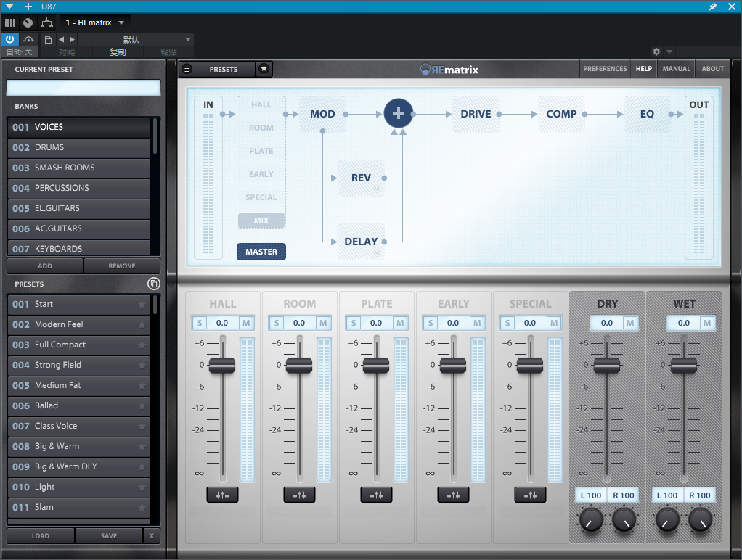
Task: Select the MASTER view button
Action: (x=261, y=252)
